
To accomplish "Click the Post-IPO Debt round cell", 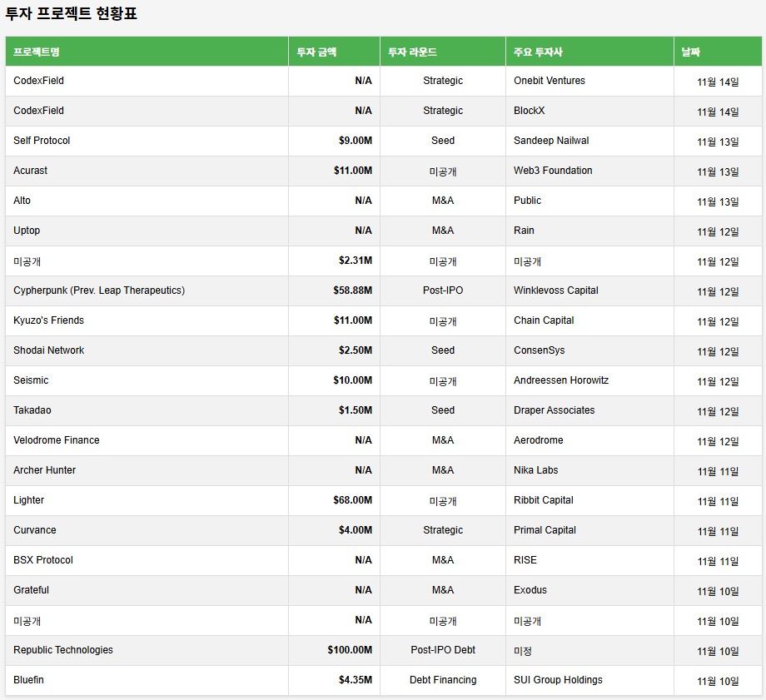I will (443, 650).
